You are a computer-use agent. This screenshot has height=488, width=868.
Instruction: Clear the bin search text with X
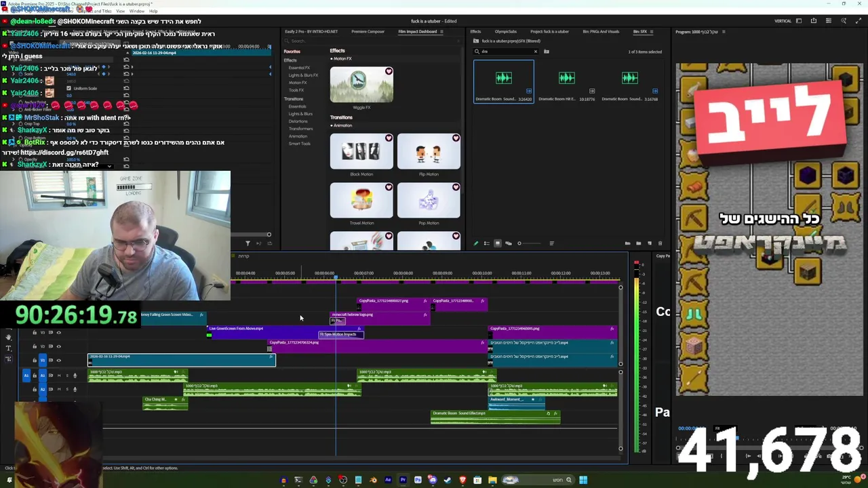pos(535,52)
